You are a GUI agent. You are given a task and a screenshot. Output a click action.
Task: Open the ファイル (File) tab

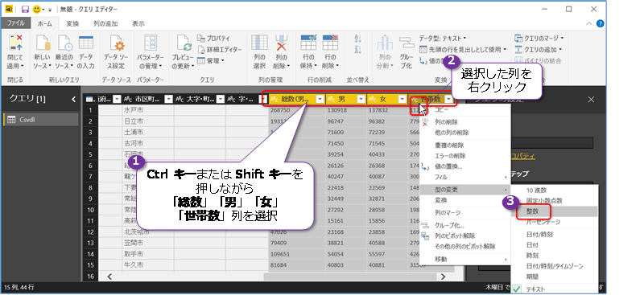[15, 24]
